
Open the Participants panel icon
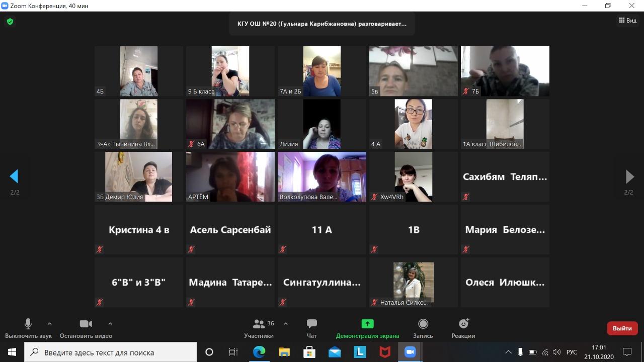259,324
